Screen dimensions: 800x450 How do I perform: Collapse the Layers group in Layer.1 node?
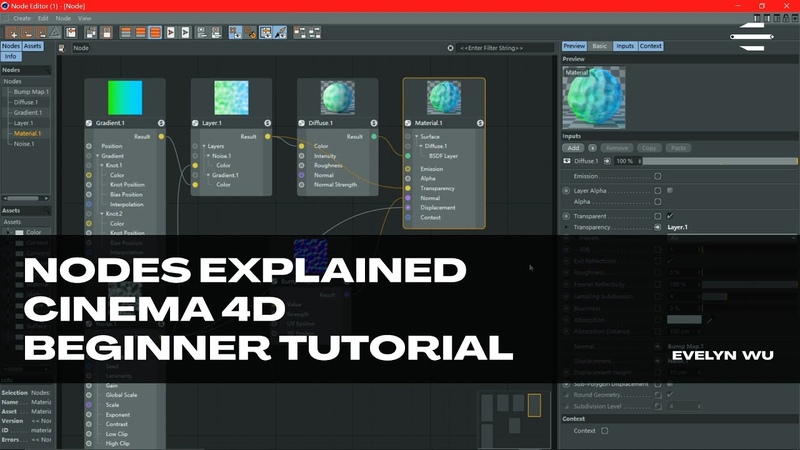pyautogui.click(x=204, y=146)
